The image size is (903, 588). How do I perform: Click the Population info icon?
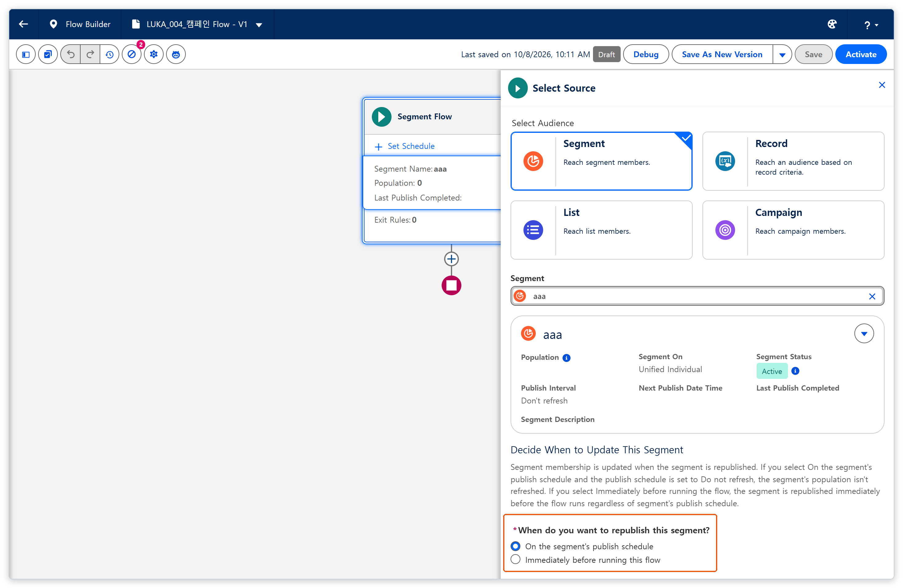(x=567, y=358)
